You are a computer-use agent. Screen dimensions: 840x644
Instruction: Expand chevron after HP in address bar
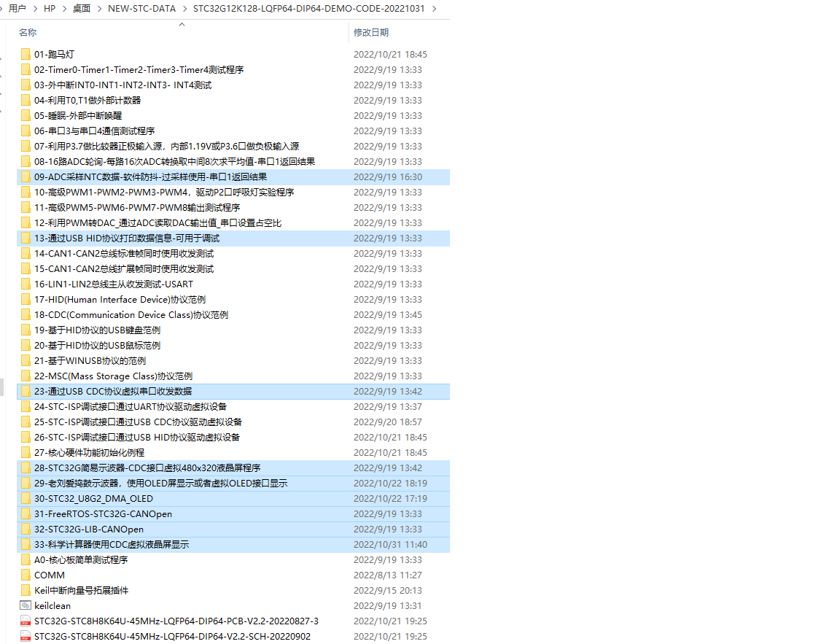[x=63, y=9]
